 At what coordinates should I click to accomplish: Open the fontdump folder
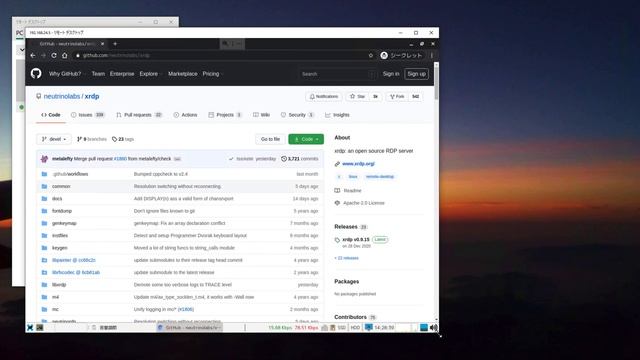pos(62,211)
